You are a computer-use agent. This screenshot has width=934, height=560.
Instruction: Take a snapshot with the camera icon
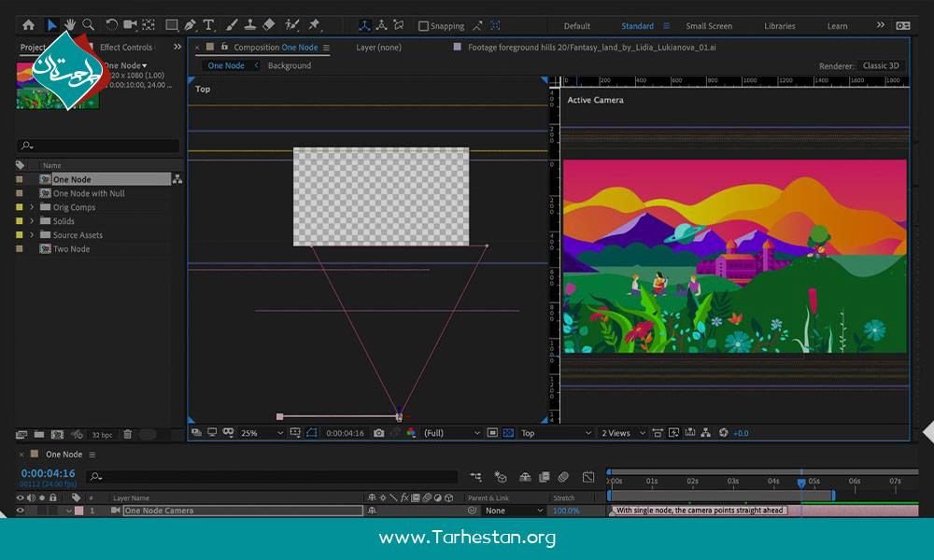379,433
